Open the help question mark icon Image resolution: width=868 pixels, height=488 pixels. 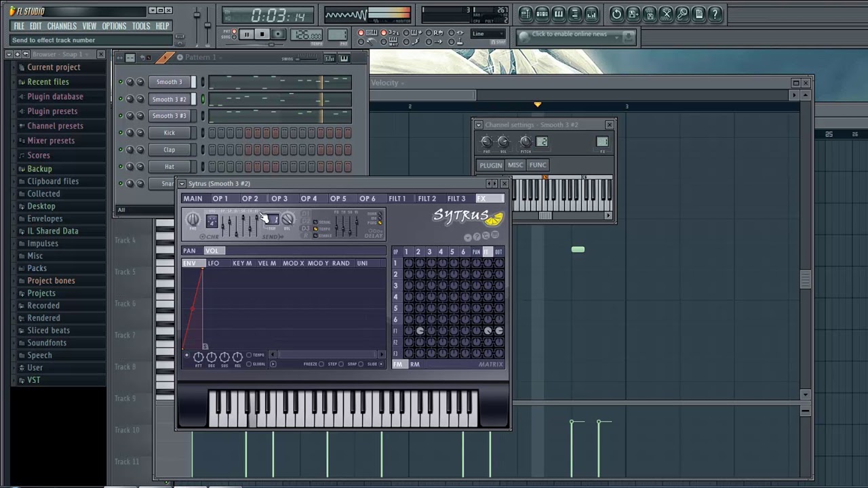pos(715,14)
